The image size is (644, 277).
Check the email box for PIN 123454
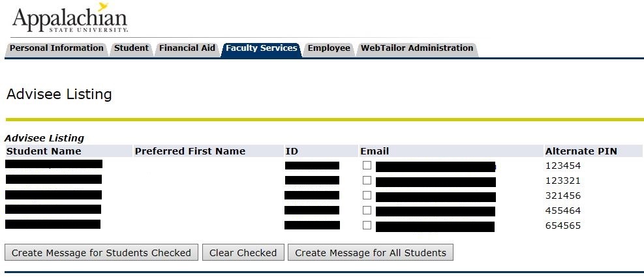[x=367, y=166]
